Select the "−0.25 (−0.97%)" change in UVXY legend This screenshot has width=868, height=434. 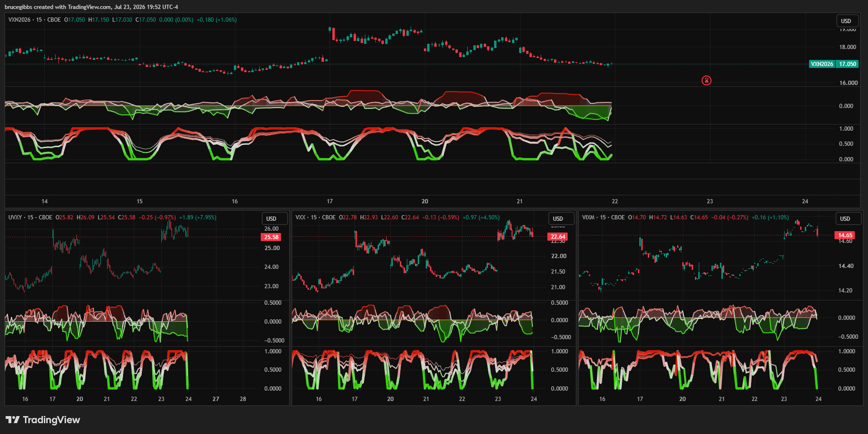pyautogui.click(x=157, y=217)
